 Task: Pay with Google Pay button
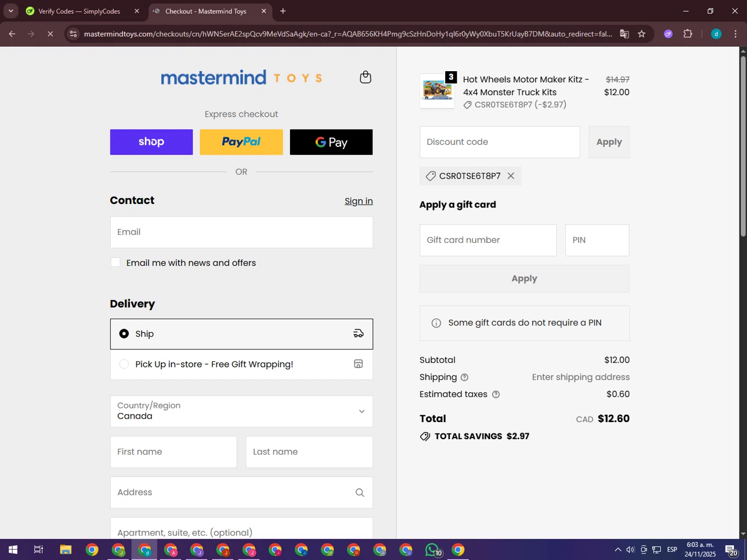pyautogui.click(x=331, y=142)
